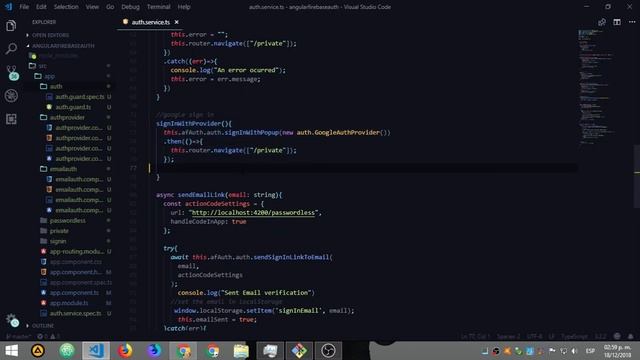
Task: Open app.module.ts in the explorer
Action: coord(69,303)
